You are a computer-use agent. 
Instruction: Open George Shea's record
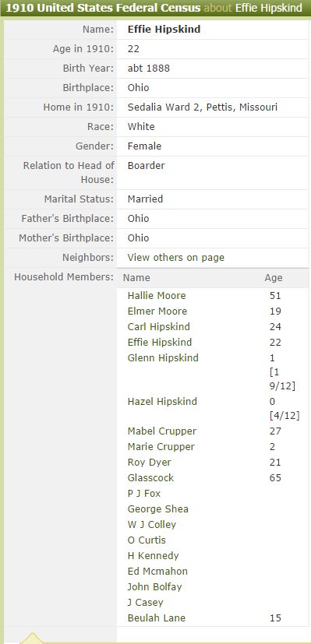click(x=158, y=509)
